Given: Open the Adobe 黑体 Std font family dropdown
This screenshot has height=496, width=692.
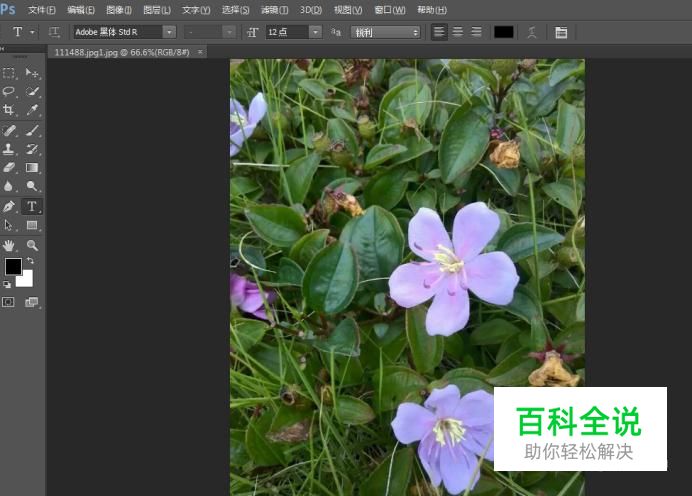Looking at the screenshot, I should [x=169, y=32].
